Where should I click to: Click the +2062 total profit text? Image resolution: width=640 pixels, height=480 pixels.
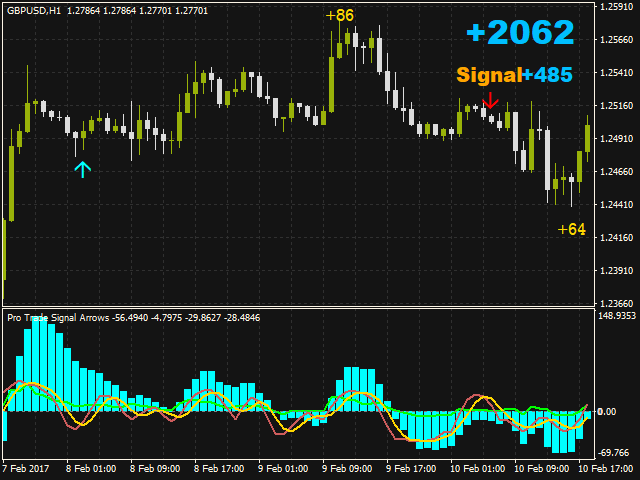(520, 32)
